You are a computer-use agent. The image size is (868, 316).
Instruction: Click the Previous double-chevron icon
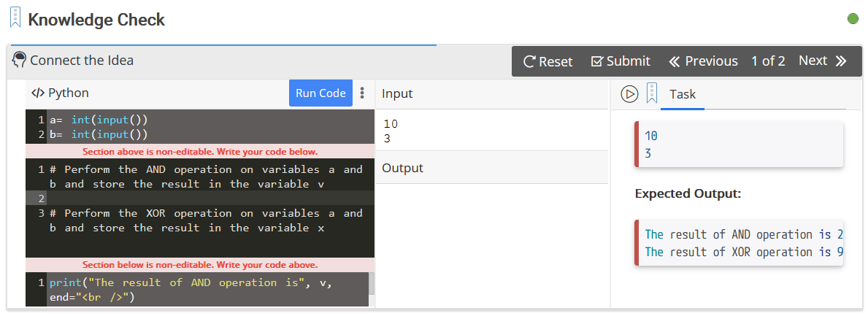(675, 61)
